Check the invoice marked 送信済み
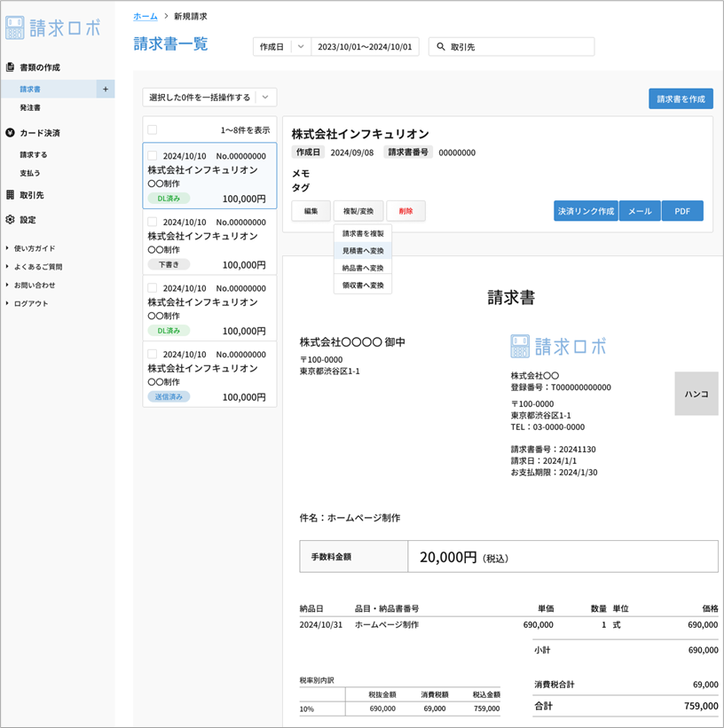This screenshot has width=724, height=728. pos(152,354)
